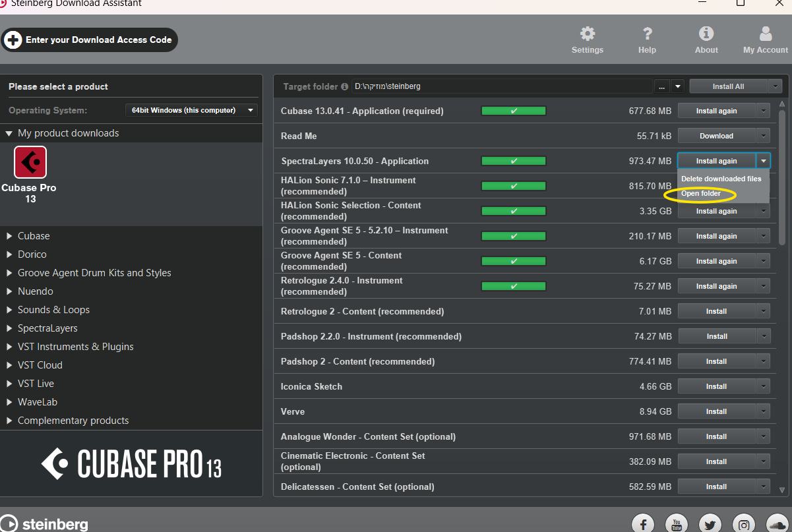Click the HALion Sonic Selection - Content row name
Screen dimensions: 792x532
point(351,211)
